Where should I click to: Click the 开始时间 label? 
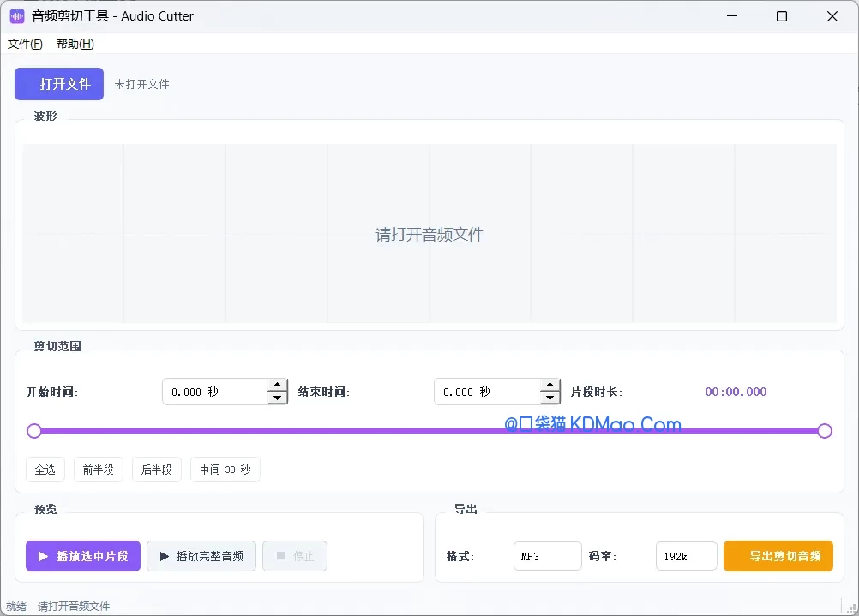tap(52, 392)
